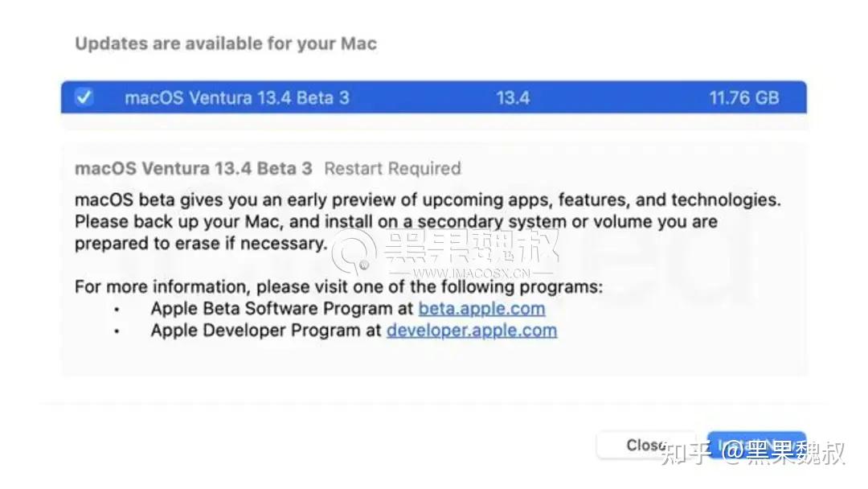Click the Updates are available heading

point(225,43)
